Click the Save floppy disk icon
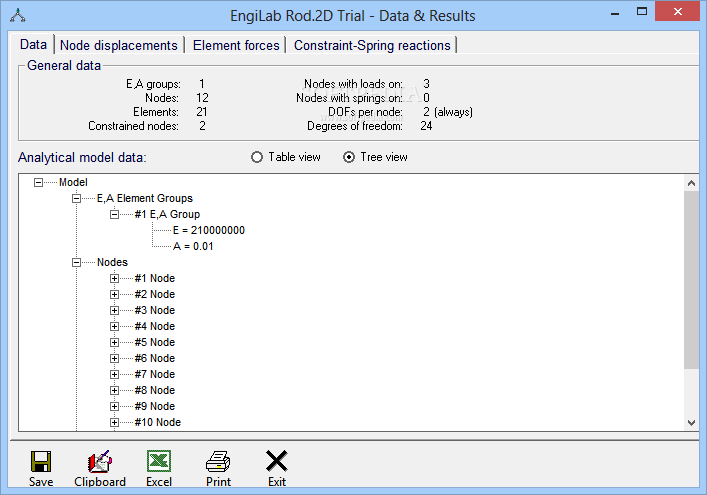 [41, 461]
